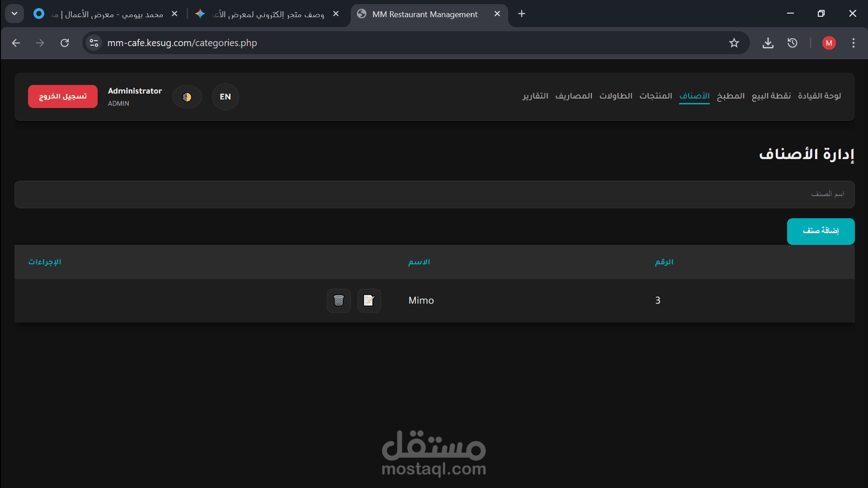Open the Chrome profile avatar M
Image resolution: width=868 pixels, height=488 pixels.
(x=829, y=43)
